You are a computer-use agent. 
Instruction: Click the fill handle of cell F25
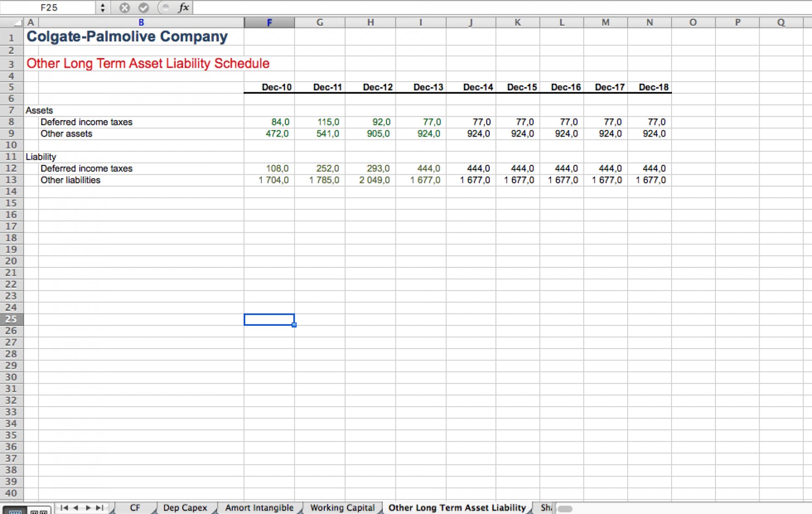tap(294, 325)
